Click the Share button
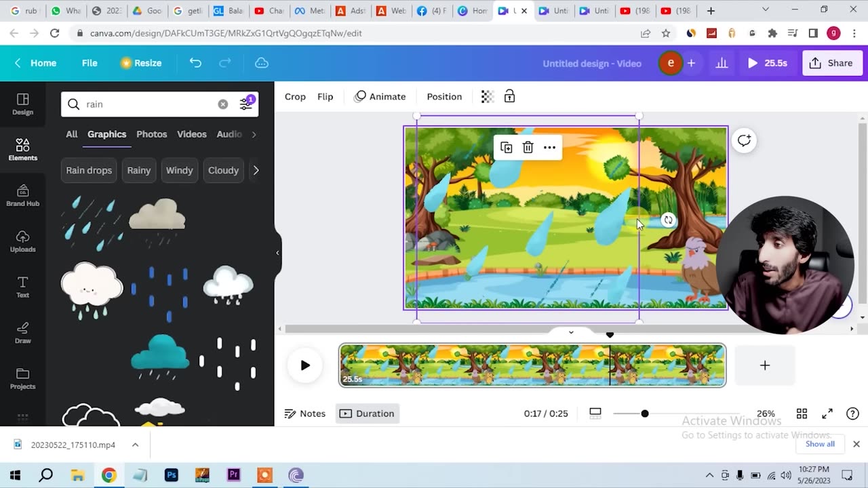Screen dimensions: 868x488 (831, 63)
